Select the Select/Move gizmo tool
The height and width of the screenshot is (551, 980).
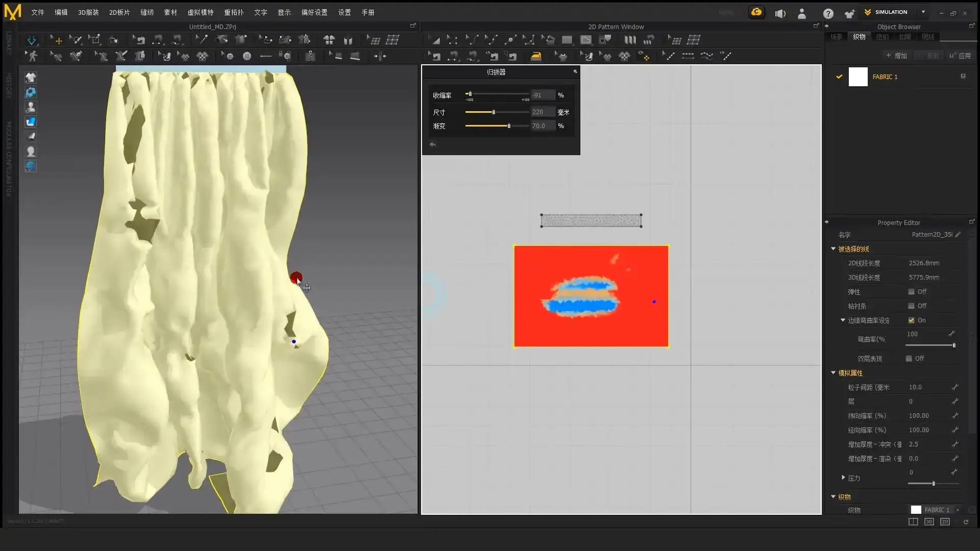coord(57,40)
